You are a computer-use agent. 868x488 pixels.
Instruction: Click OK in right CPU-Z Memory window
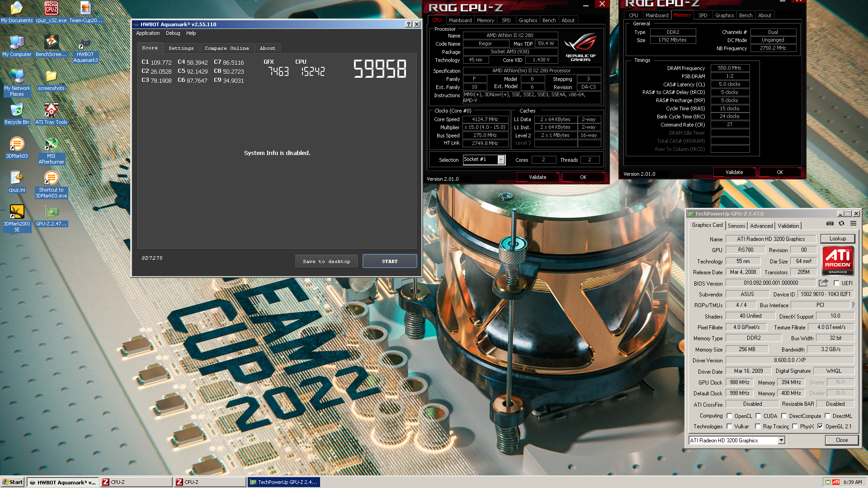[x=780, y=172]
